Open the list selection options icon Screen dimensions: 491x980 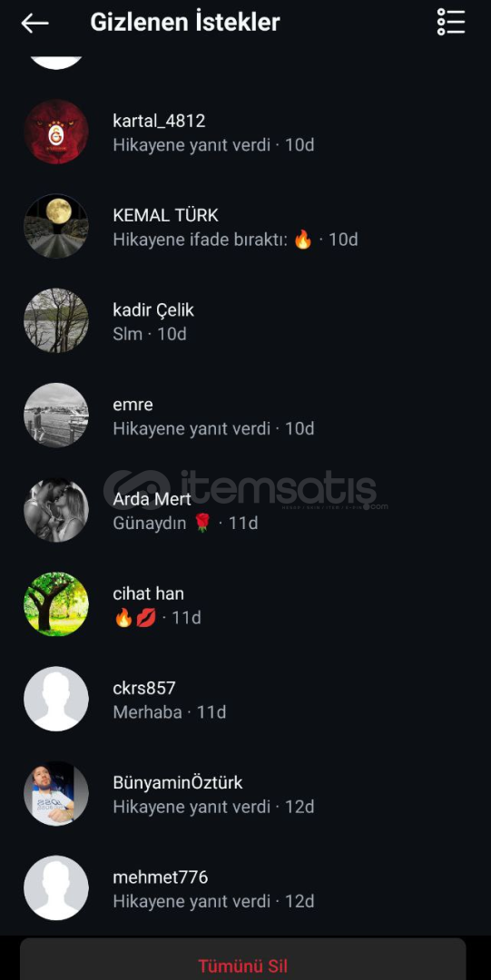point(451,23)
